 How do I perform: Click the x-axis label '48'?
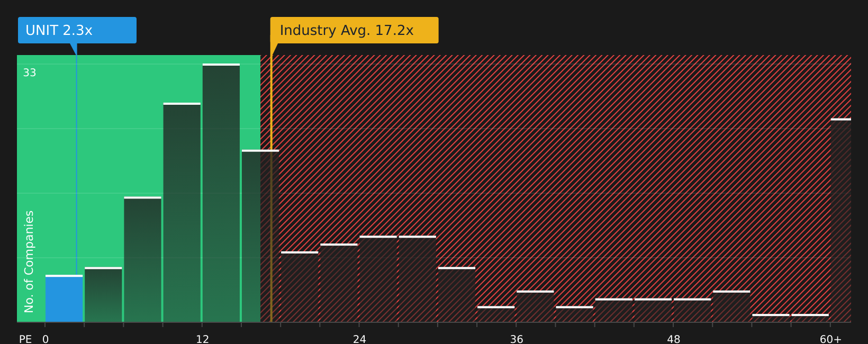pyautogui.click(x=674, y=339)
